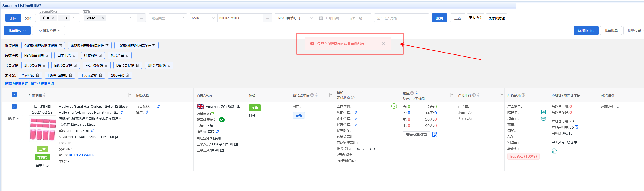
Task: Remove the 自主上架 shortcut trash icon
Action: click(x=74, y=55)
